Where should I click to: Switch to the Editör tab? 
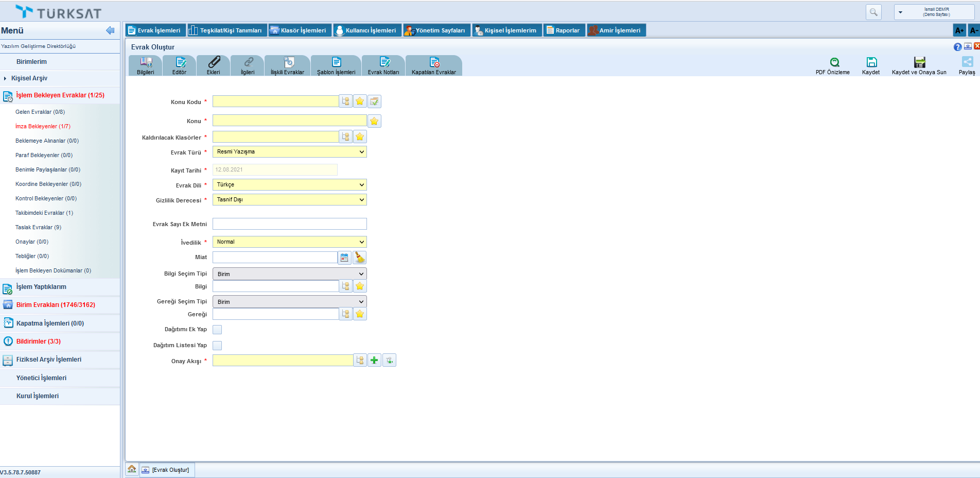pyautogui.click(x=179, y=65)
